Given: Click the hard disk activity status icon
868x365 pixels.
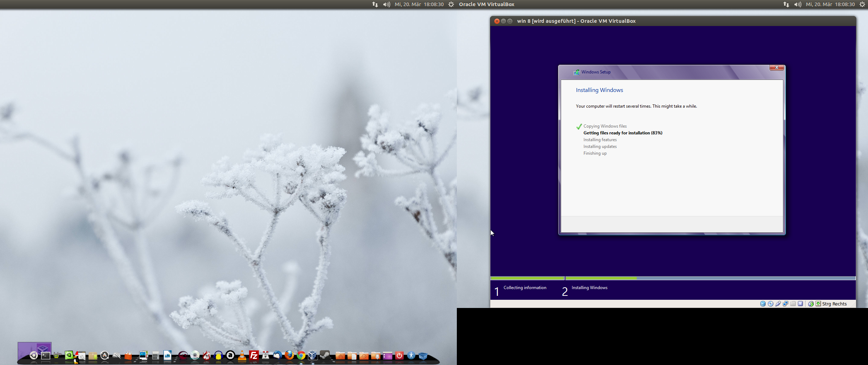Looking at the screenshot, I should pyautogui.click(x=763, y=304).
